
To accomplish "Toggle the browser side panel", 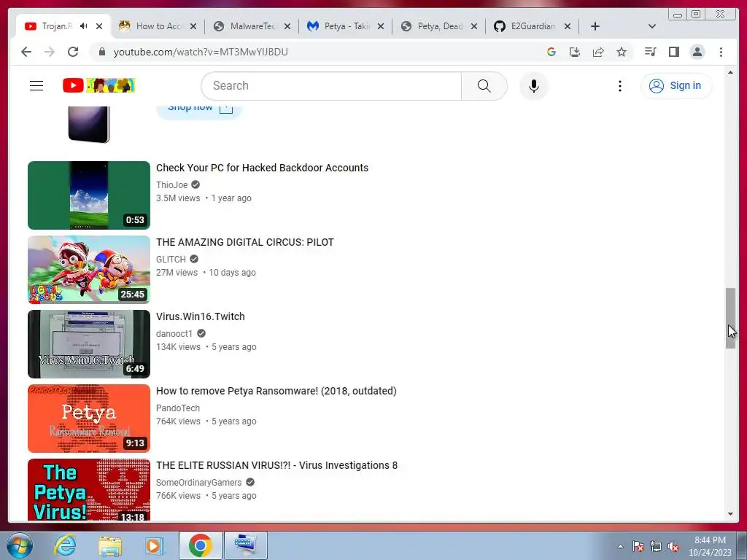I will (x=673, y=52).
